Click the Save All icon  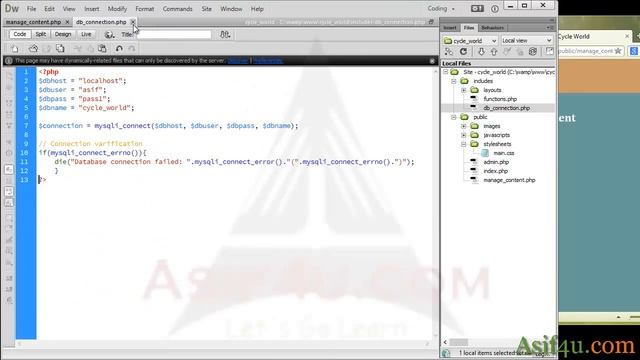coord(60,49)
